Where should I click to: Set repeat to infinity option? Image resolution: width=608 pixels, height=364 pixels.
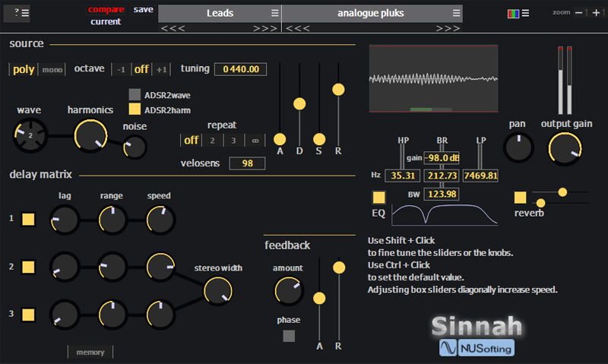point(255,141)
